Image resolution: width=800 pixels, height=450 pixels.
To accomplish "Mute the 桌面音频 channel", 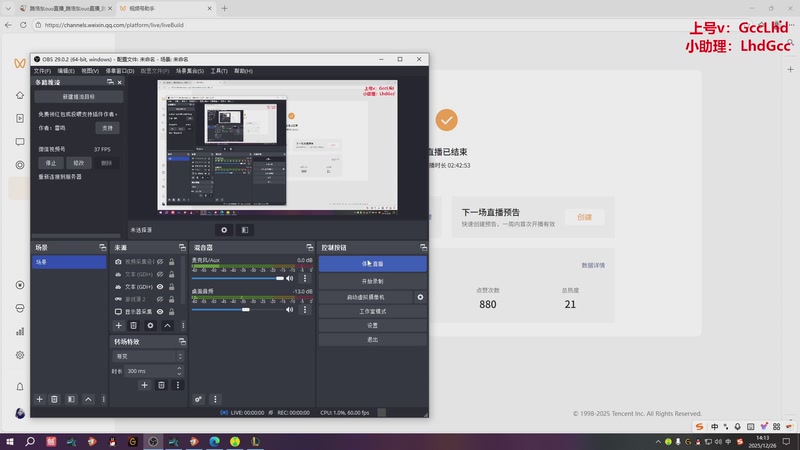I will coord(290,309).
